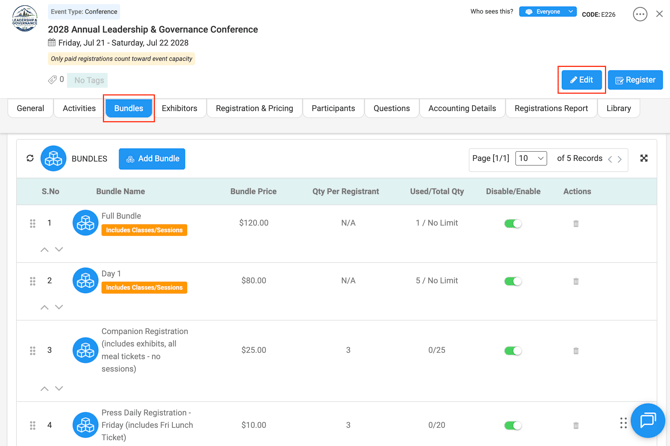
Task: Click the Companion Registration cube icon
Action: pyautogui.click(x=85, y=350)
